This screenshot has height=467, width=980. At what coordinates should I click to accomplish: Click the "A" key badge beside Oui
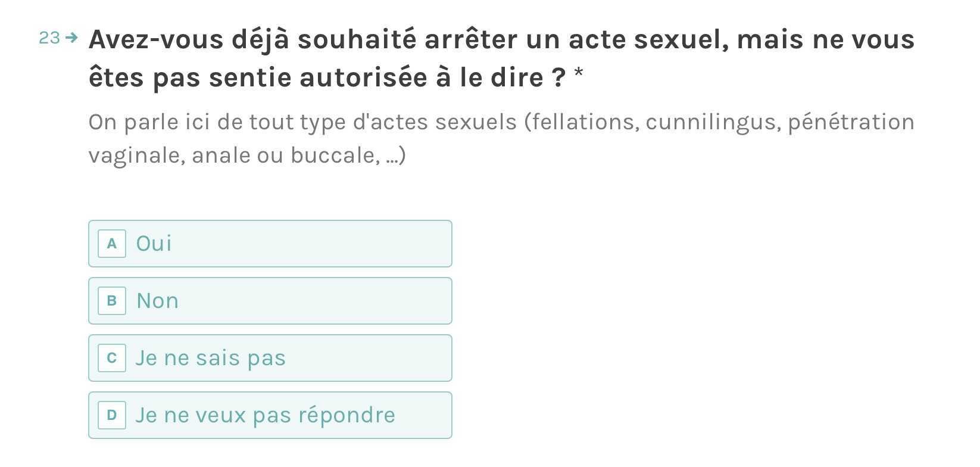(x=112, y=244)
